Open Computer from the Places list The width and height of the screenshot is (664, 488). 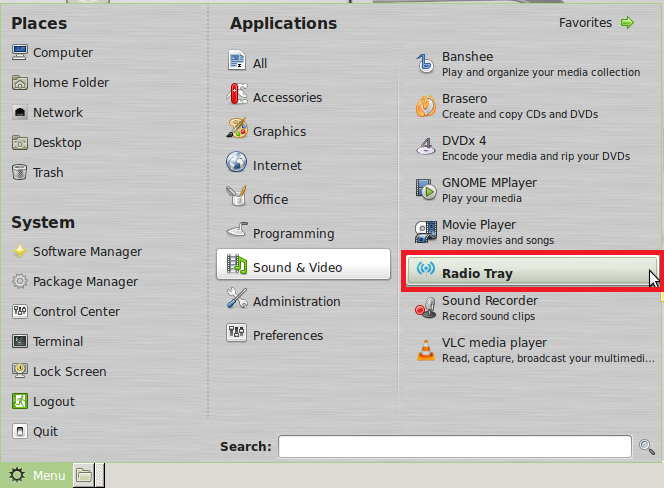53,53
